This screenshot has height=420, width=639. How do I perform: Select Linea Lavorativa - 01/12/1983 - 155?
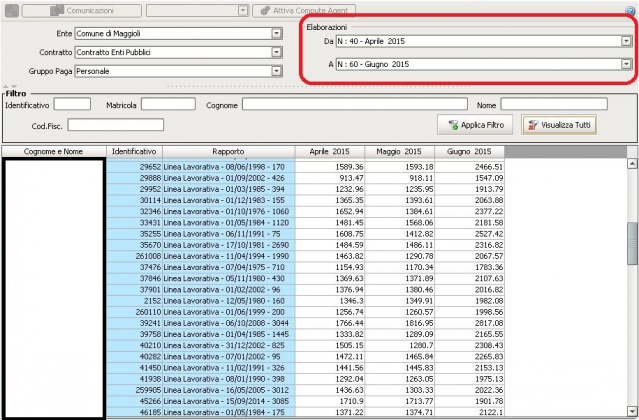coord(229,200)
